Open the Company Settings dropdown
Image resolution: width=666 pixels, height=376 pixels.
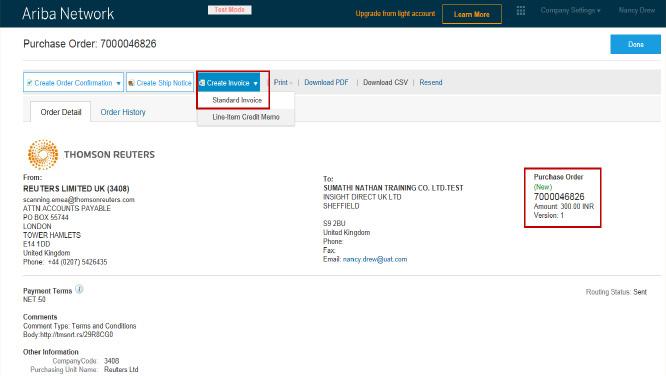[x=570, y=11]
